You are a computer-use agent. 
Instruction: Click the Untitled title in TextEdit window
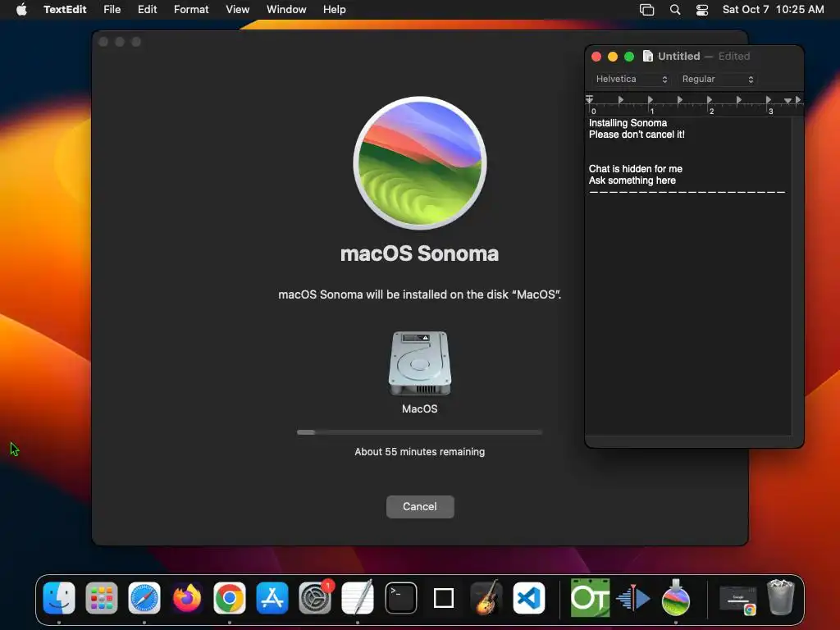(x=678, y=56)
